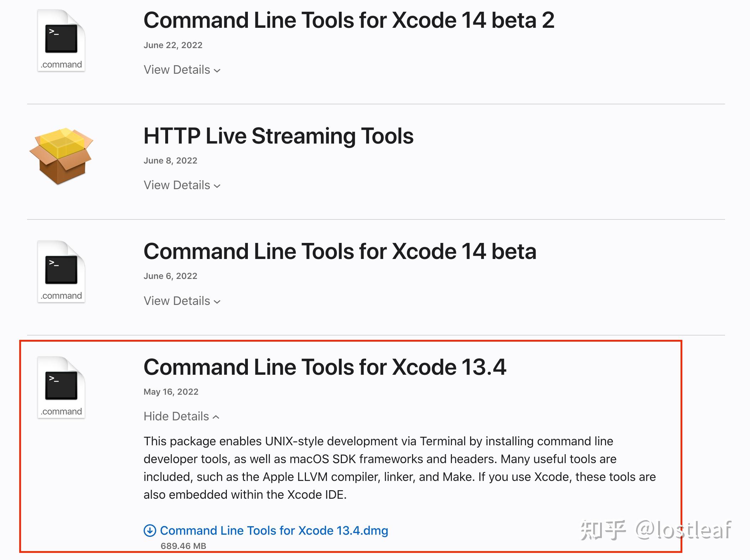
Task: Click the HTTP Live Streaming Tools title
Action: (x=278, y=136)
